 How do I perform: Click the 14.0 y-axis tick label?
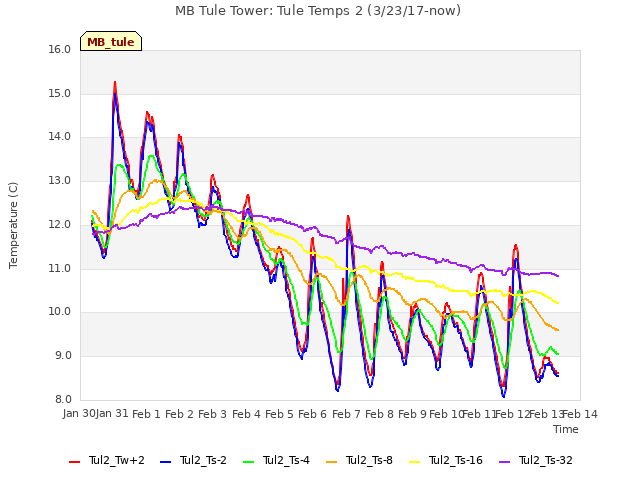tap(60, 137)
